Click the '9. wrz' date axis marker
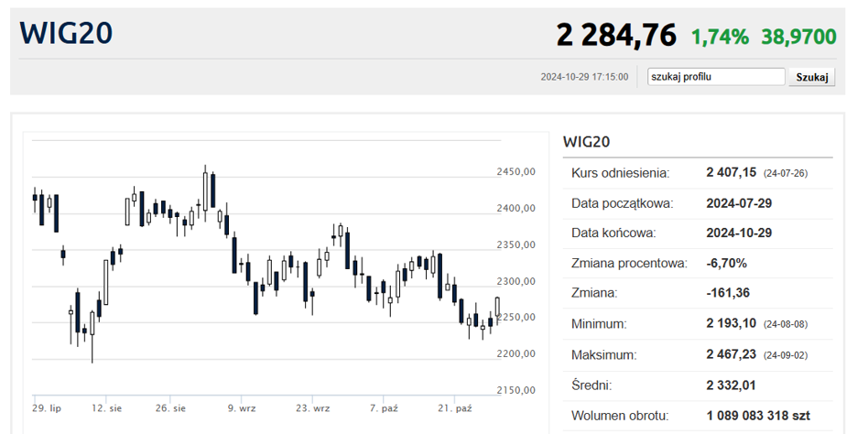 (243, 407)
